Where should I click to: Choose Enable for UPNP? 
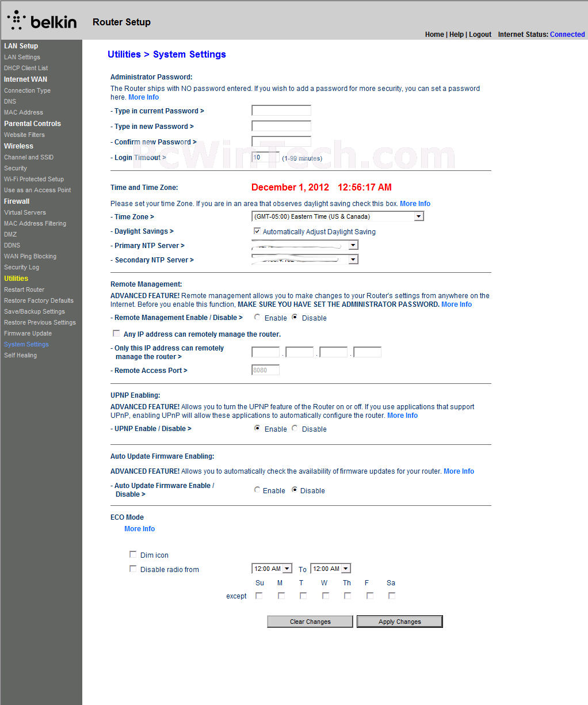[257, 428]
